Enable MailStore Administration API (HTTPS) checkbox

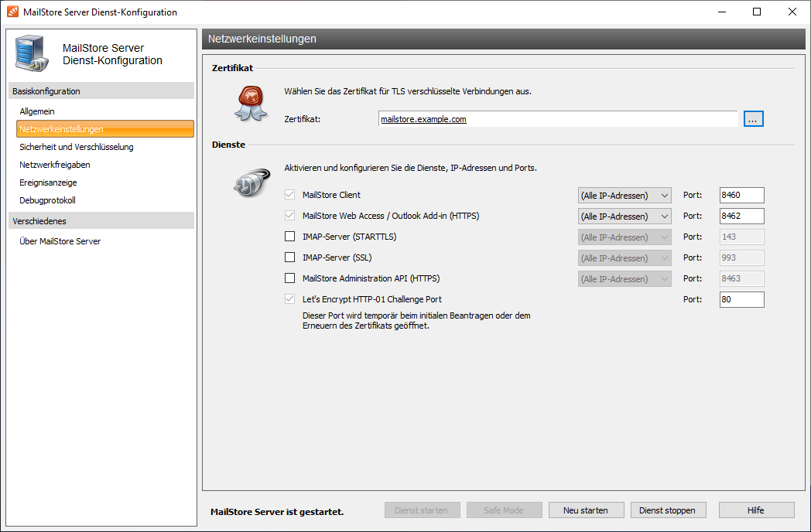[x=289, y=278]
